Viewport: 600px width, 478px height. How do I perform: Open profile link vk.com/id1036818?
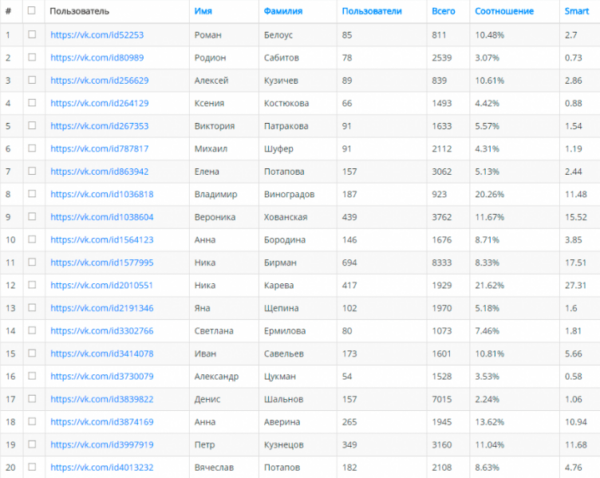pos(102,194)
